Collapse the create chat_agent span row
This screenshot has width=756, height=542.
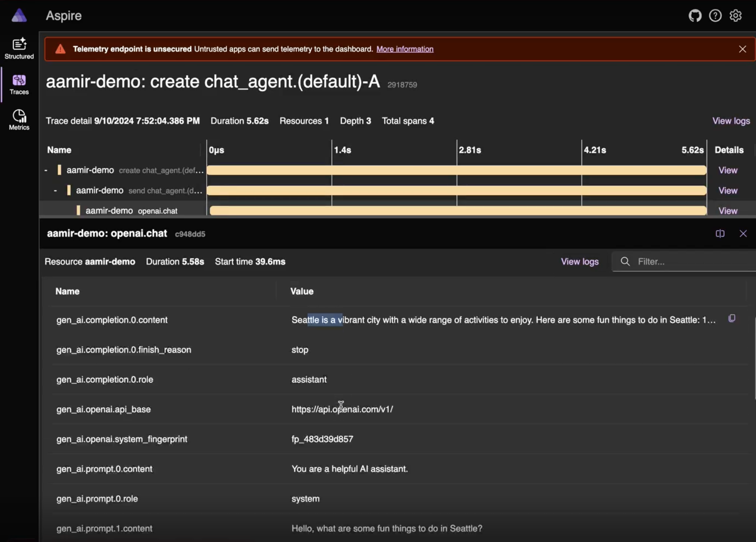click(x=45, y=170)
